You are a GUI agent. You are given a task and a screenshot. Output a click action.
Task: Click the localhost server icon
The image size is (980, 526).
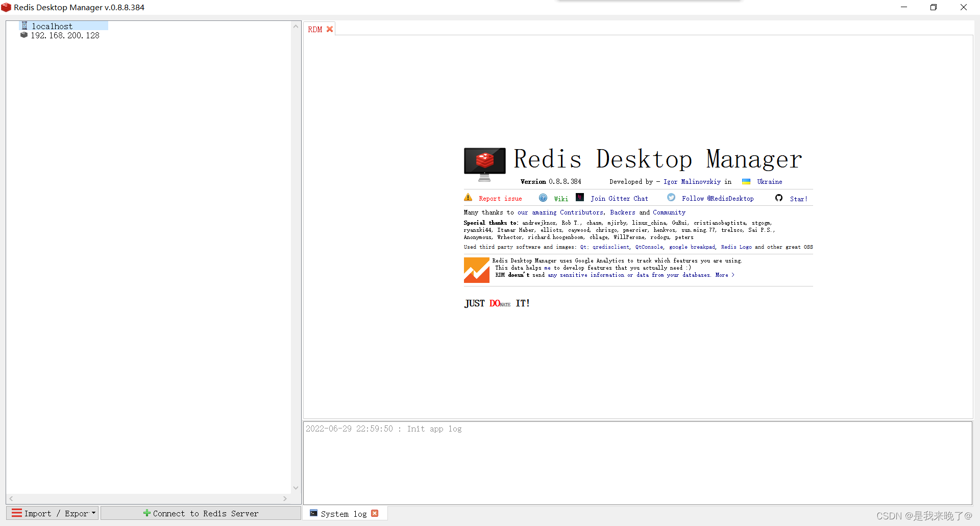point(24,26)
